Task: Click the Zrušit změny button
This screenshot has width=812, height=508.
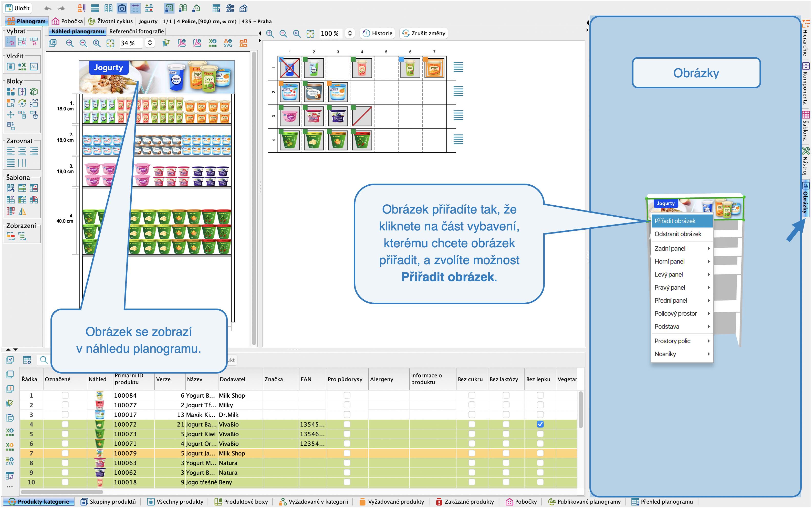Action: [x=424, y=33]
